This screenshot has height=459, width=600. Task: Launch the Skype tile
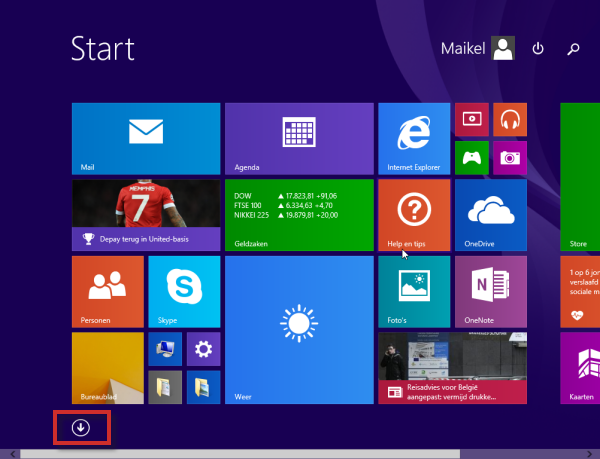coord(184,291)
